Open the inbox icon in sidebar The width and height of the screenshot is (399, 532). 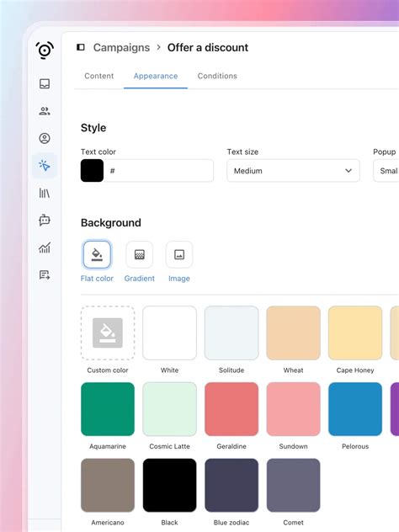click(x=45, y=83)
